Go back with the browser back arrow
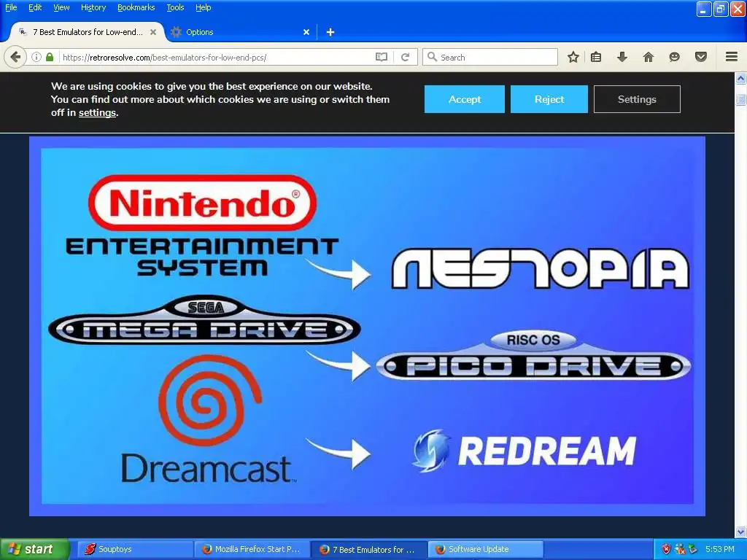747x560 pixels. click(15, 57)
